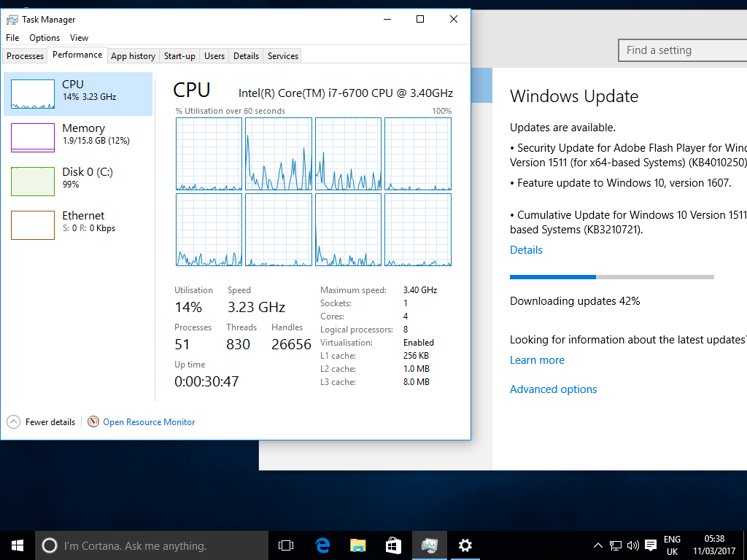
Task: Click the Maximum speed 3.40 GHz value
Action: click(x=419, y=290)
